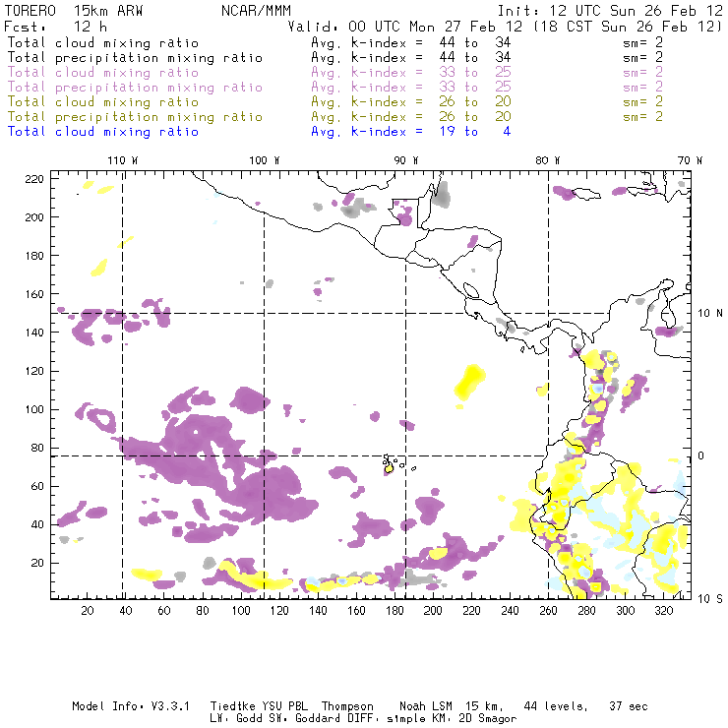Select 'sm= 2' on the purple cloud row

point(642,73)
